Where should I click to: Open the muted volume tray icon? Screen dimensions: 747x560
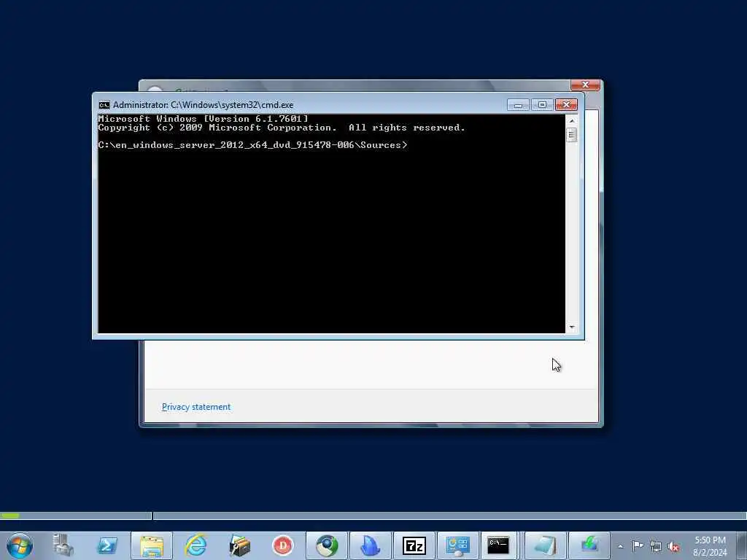coord(673,547)
